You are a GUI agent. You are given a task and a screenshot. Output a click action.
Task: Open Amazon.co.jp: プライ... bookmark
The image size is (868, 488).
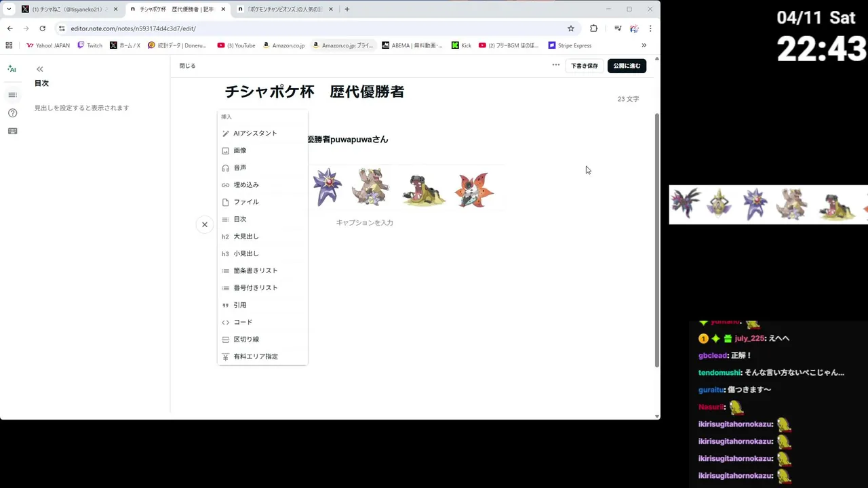[342, 45]
